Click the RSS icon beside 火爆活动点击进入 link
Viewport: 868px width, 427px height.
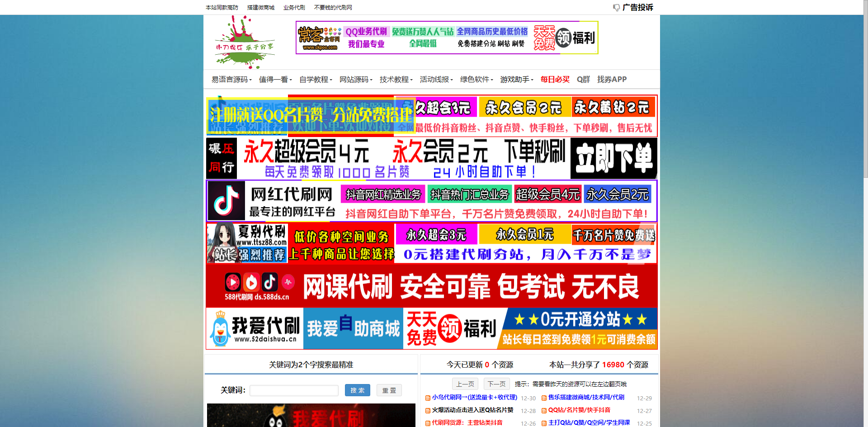tap(428, 411)
